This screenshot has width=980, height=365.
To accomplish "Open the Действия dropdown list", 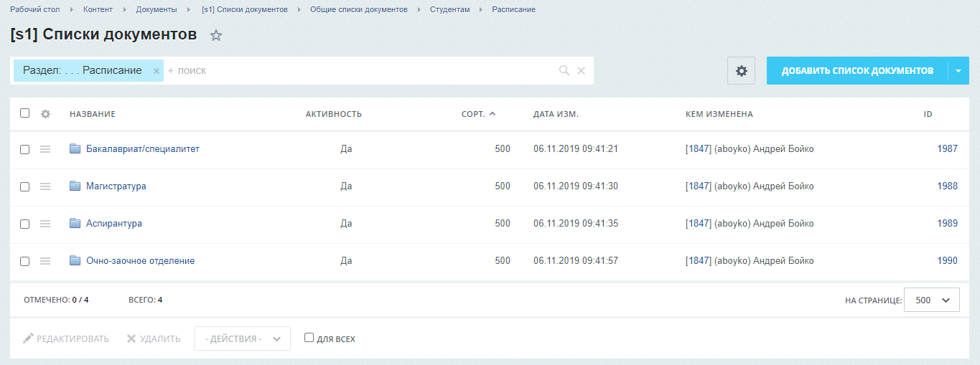I will click(242, 338).
